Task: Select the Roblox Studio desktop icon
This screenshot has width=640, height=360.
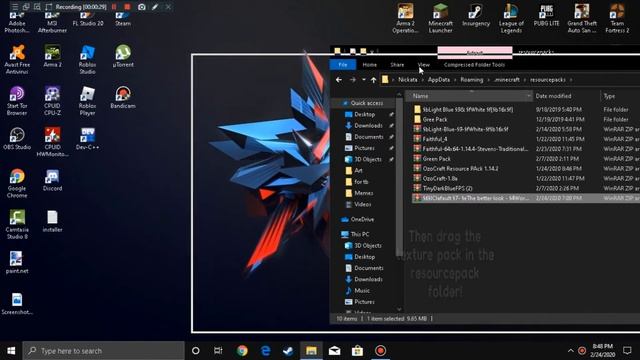Action: (87, 60)
